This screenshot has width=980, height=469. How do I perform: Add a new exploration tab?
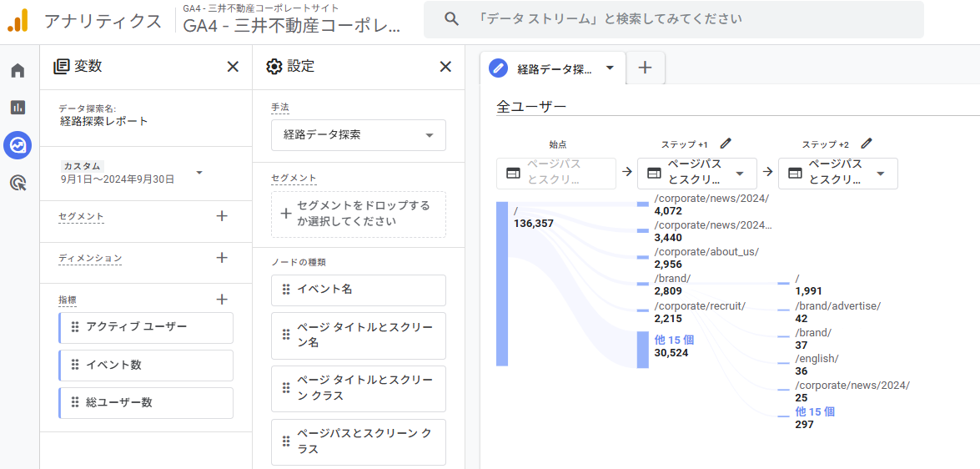645,68
